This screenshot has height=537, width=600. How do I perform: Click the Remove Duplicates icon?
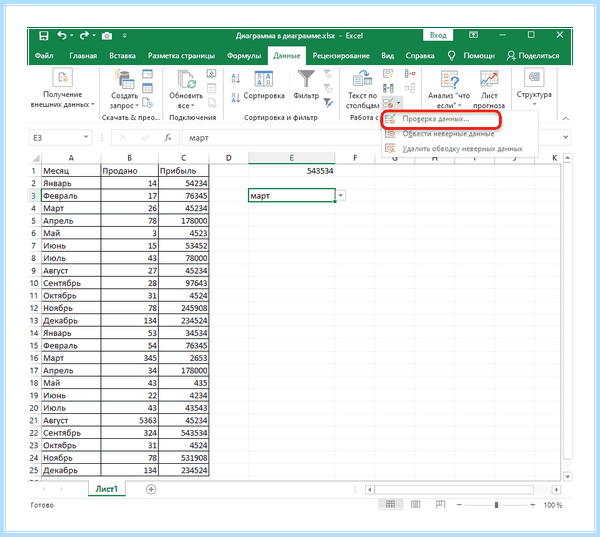(x=388, y=88)
